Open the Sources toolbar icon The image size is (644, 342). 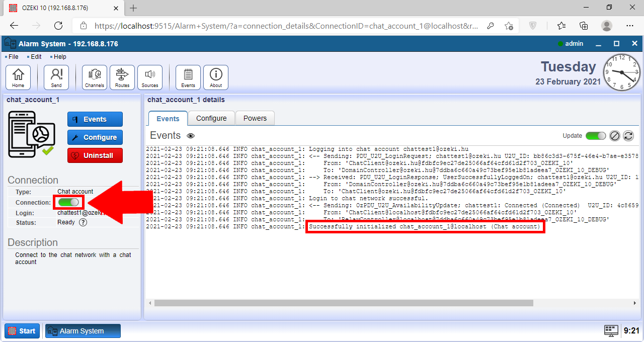[x=150, y=77]
